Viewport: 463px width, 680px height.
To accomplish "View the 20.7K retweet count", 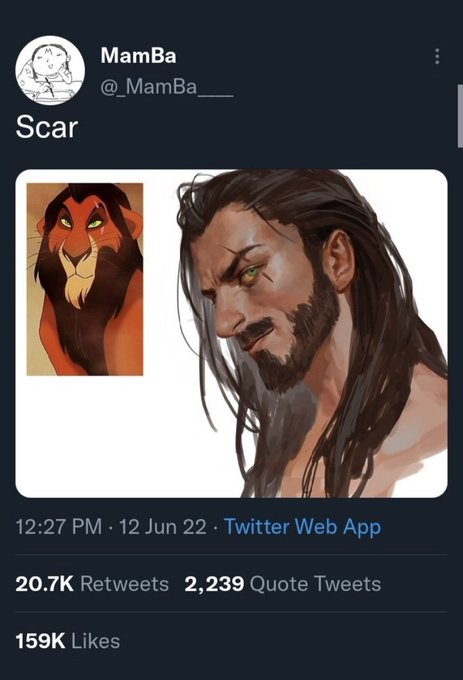I will click(x=44, y=584).
